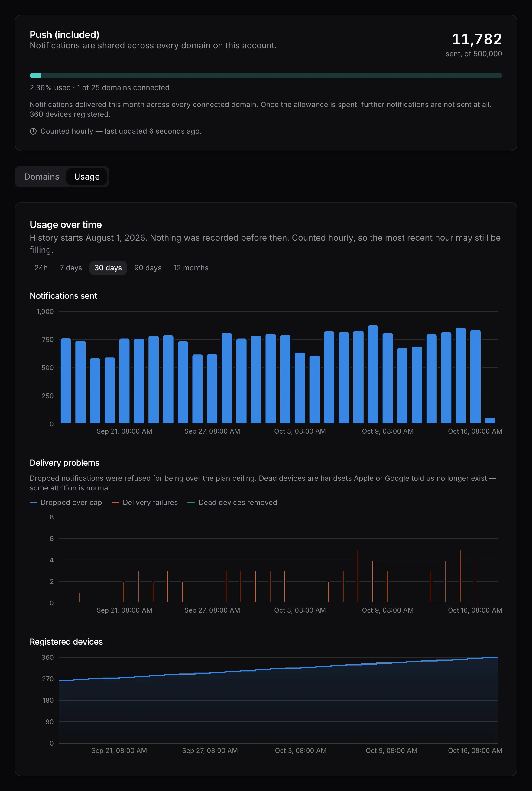532x791 pixels.
Task: Click the '360' axis label in Registered devices
Action: coord(47,657)
